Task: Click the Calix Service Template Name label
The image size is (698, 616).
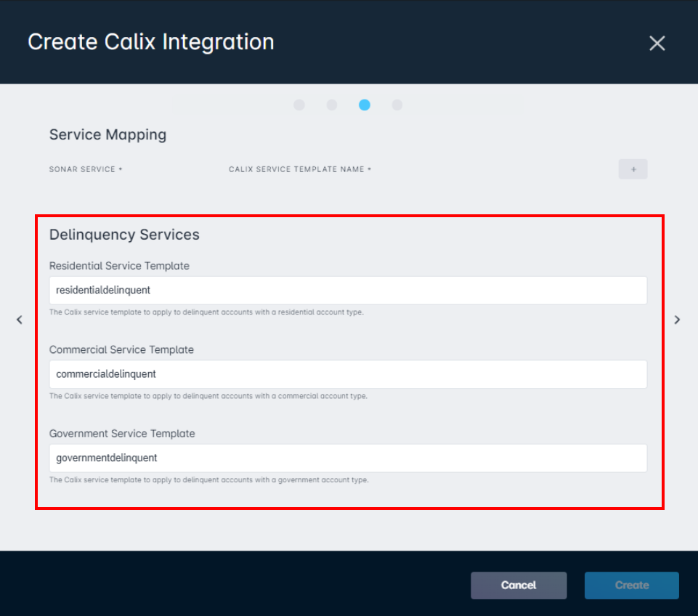Action: point(299,169)
